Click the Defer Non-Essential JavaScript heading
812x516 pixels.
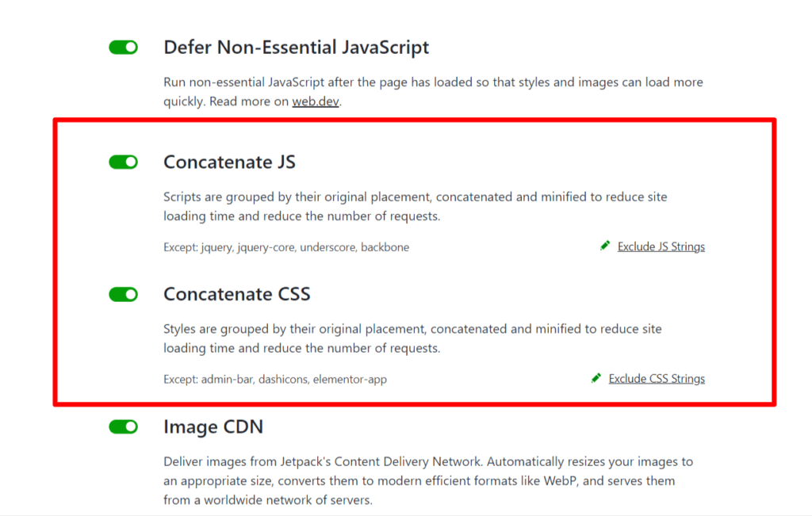(x=296, y=47)
